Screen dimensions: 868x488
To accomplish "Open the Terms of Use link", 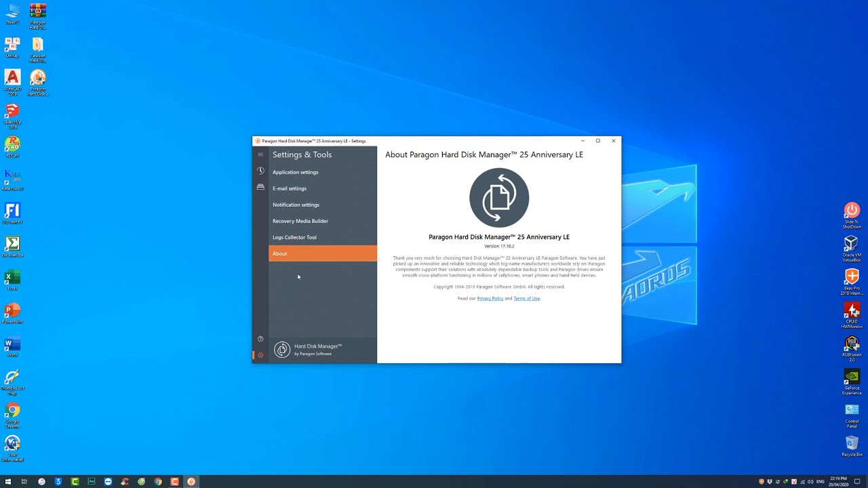I will pyautogui.click(x=526, y=298).
